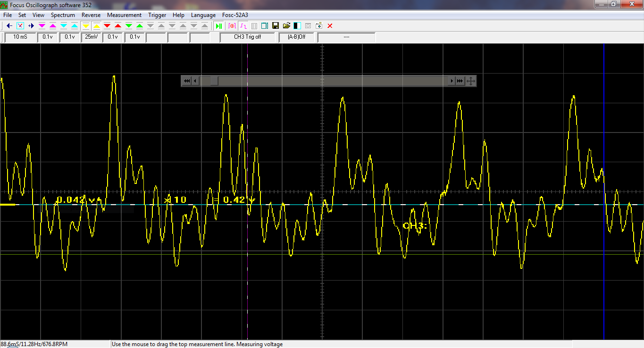Click the CH3 Trig off status box
The height and width of the screenshot is (348, 644).
coord(248,37)
